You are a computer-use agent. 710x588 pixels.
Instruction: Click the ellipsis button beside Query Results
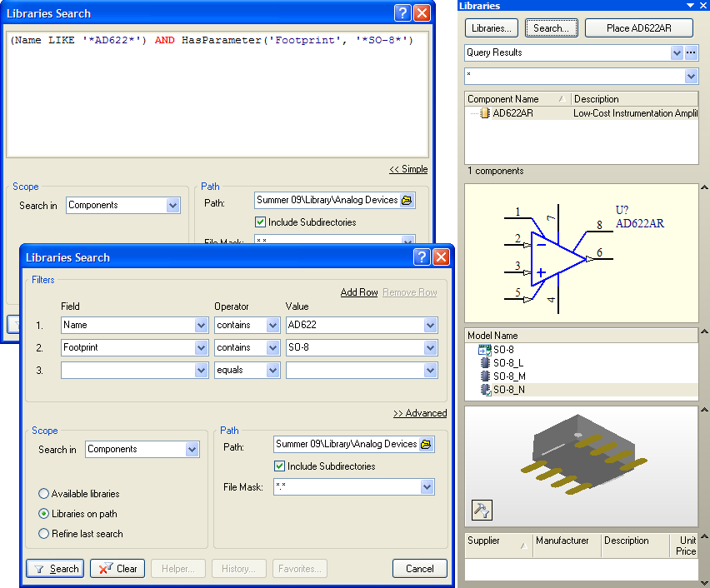pyautogui.click(x=692, y=52)
